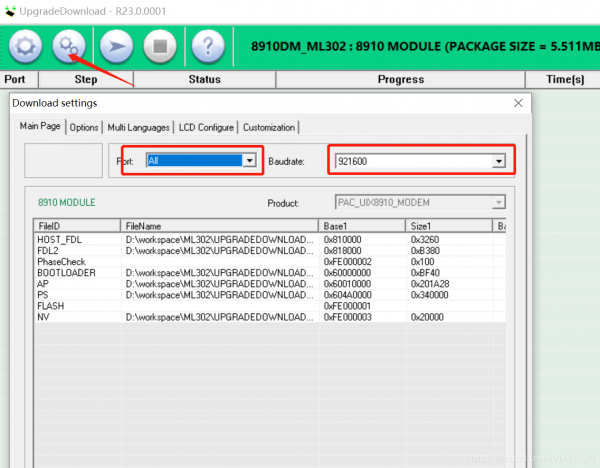This screenshot has width=600, height=468.
Task: Open the LCD Configure tab
Action: point(207,127)
